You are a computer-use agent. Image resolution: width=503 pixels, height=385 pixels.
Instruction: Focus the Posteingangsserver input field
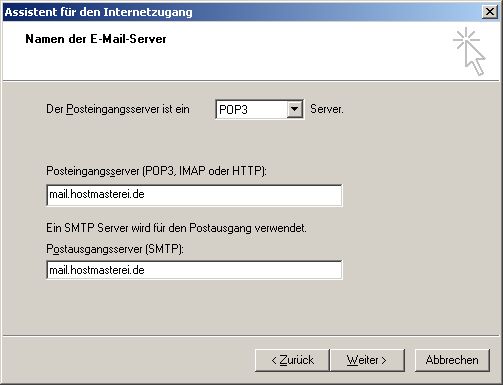pos(194,195)
